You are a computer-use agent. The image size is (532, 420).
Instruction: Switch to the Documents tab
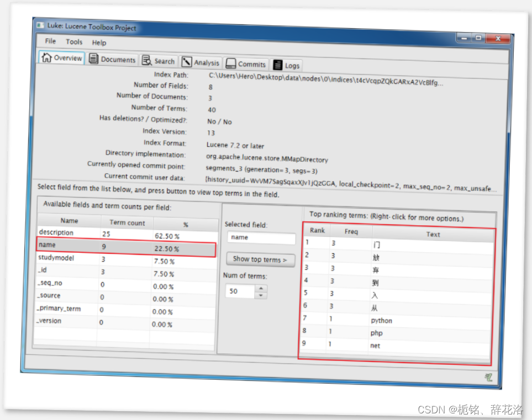pyautogui.click(x=112, y=59)
